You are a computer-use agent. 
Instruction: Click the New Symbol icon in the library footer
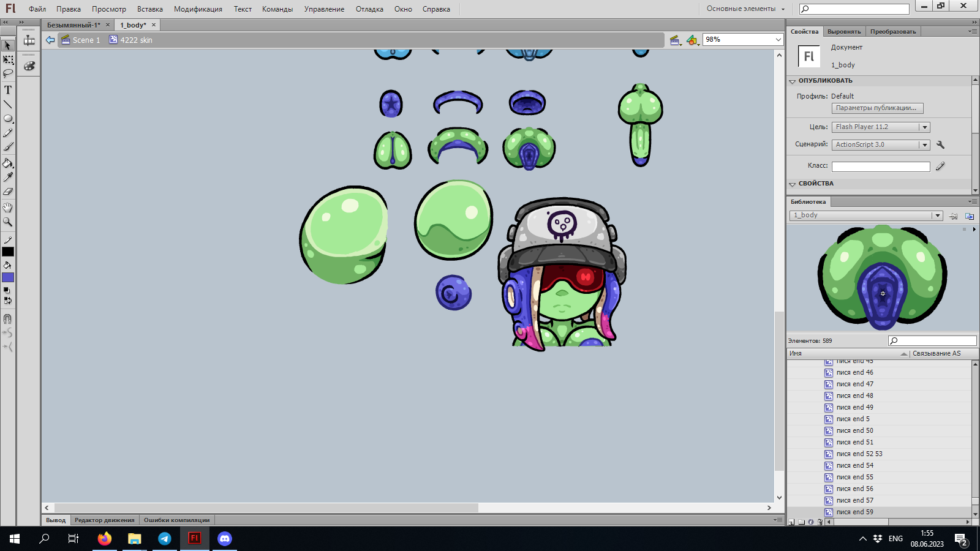click(791, 522)
